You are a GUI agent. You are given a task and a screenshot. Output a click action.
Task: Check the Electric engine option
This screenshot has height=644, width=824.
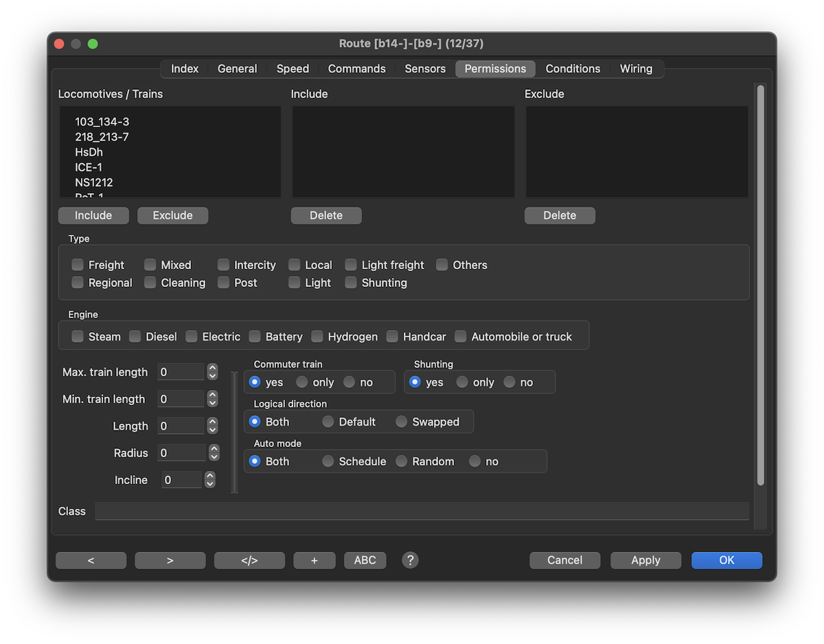[x=192, y=336]
